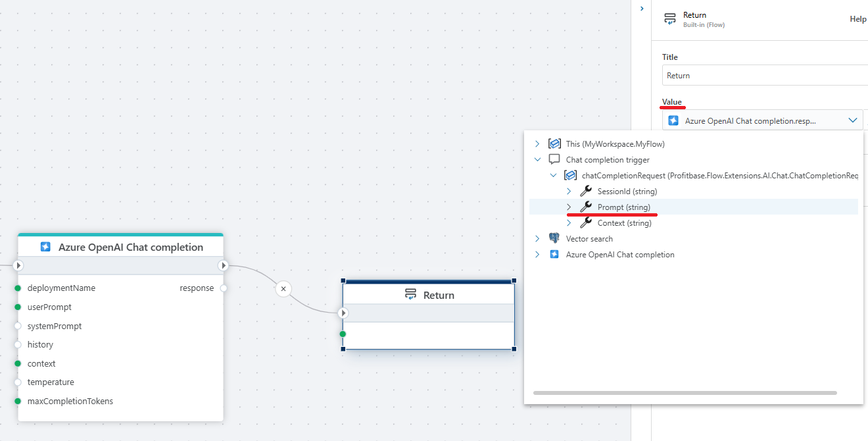868x441 pixels.
Task: Collapse the chatCompletionRequest tree node
Action: (x=553, y=176)
